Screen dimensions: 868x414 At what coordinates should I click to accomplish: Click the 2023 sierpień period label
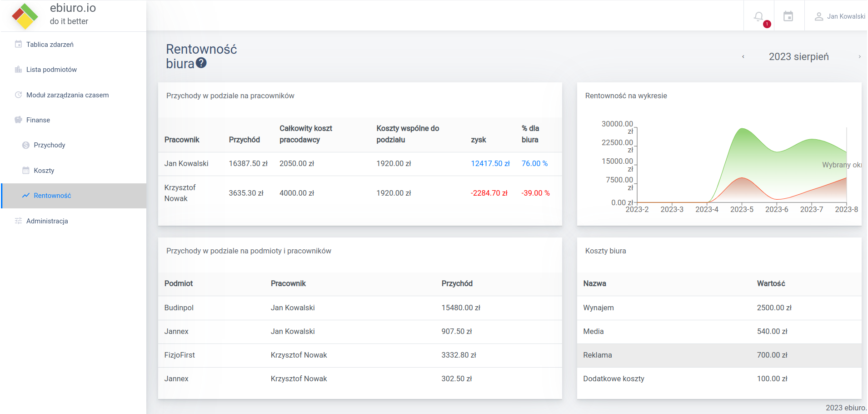(798, 57)
